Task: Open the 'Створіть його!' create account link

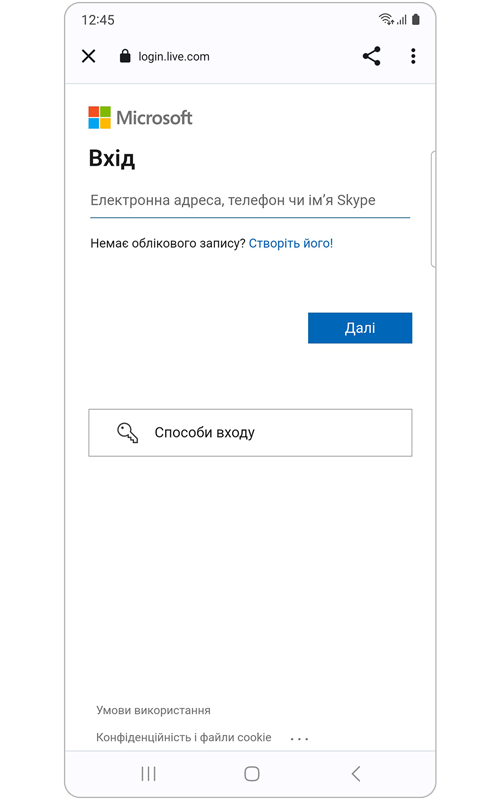Action: pos(291,243)
